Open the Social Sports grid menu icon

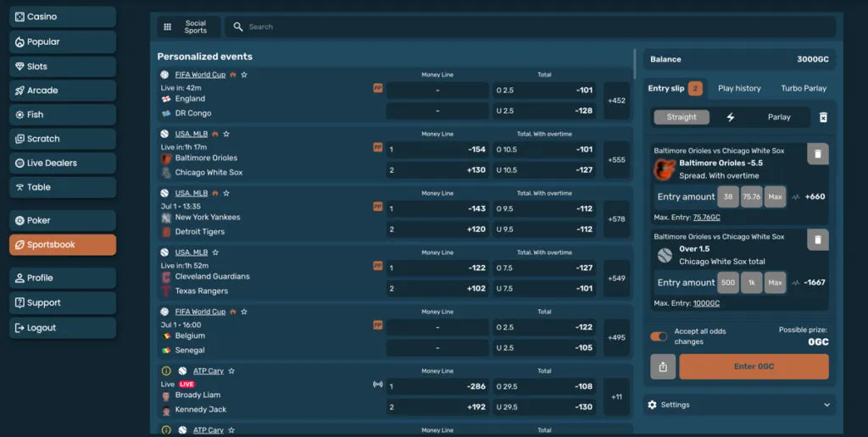[168, 26]
